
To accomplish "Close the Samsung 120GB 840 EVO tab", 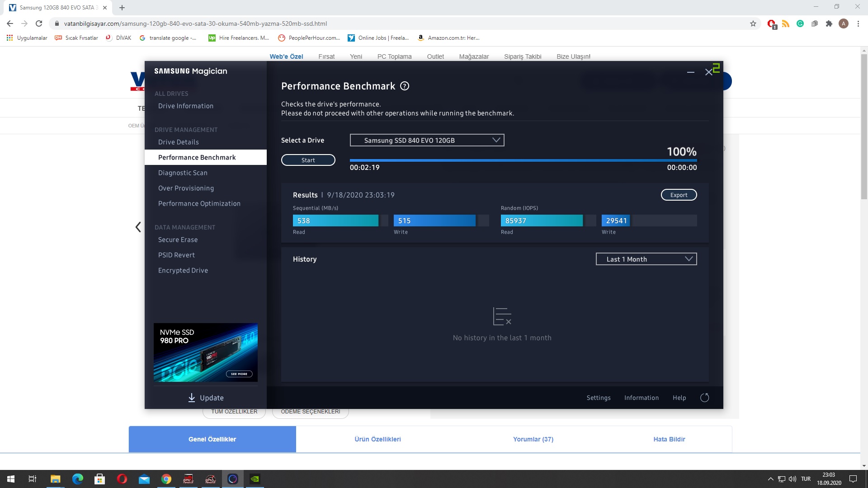I will [105, 8].
